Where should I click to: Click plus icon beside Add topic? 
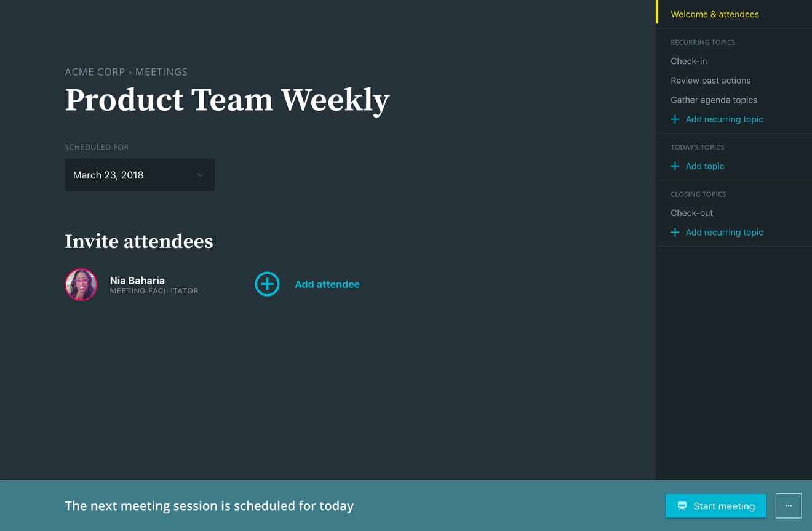tap(675, 166)
